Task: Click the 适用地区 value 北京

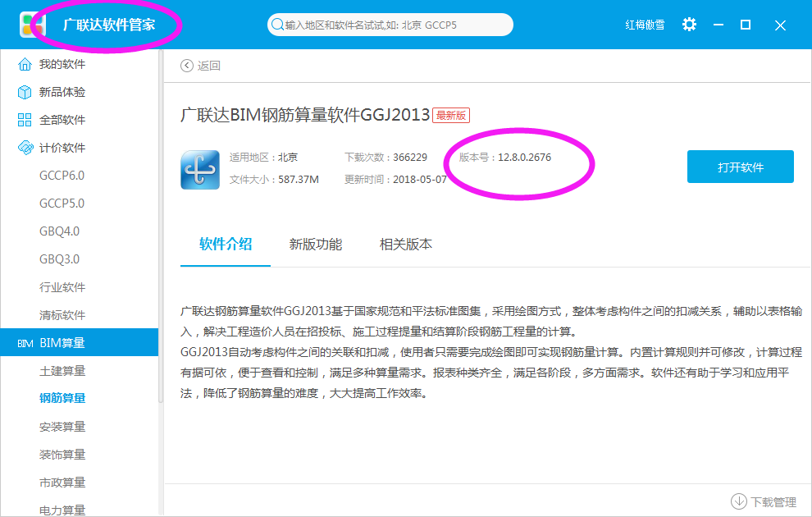Action: (288, 158)
